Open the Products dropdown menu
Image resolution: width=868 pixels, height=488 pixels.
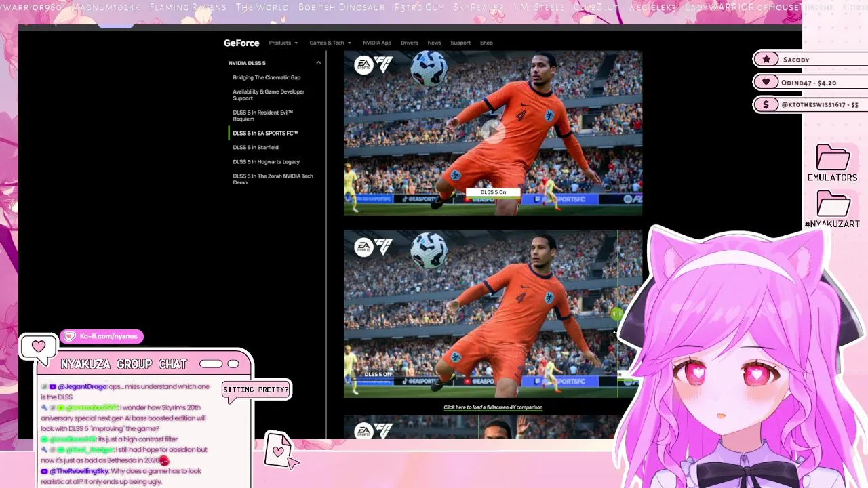(x=283, y=43)
